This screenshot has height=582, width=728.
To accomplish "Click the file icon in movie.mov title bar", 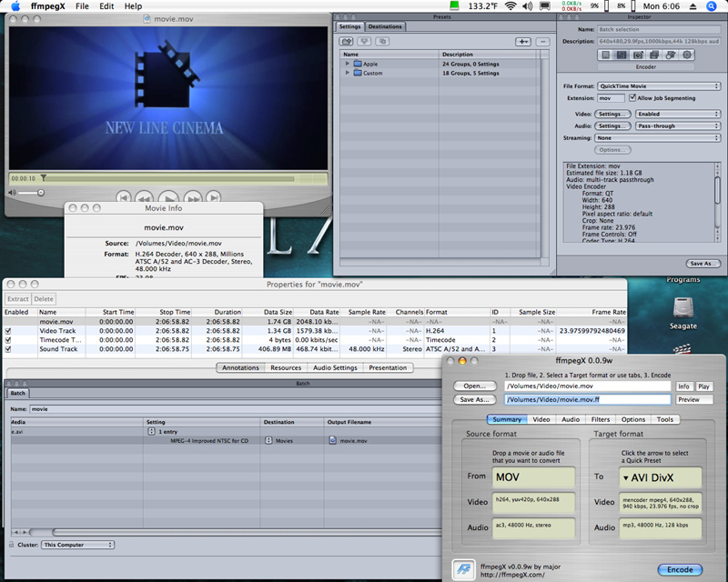I will [x=147, y=19].
